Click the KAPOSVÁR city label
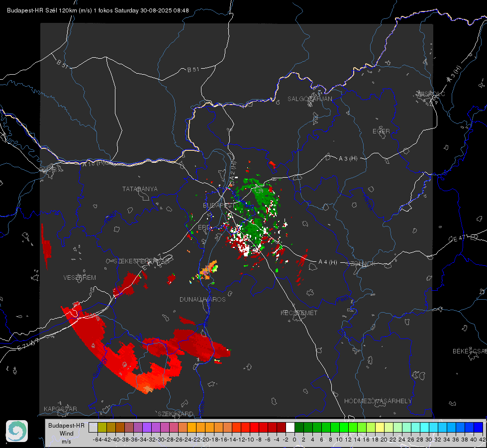487x448 pixels. pyautogui.click(x=60, y=409)
